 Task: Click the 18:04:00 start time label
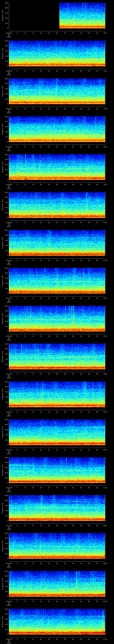coord(9,33)
